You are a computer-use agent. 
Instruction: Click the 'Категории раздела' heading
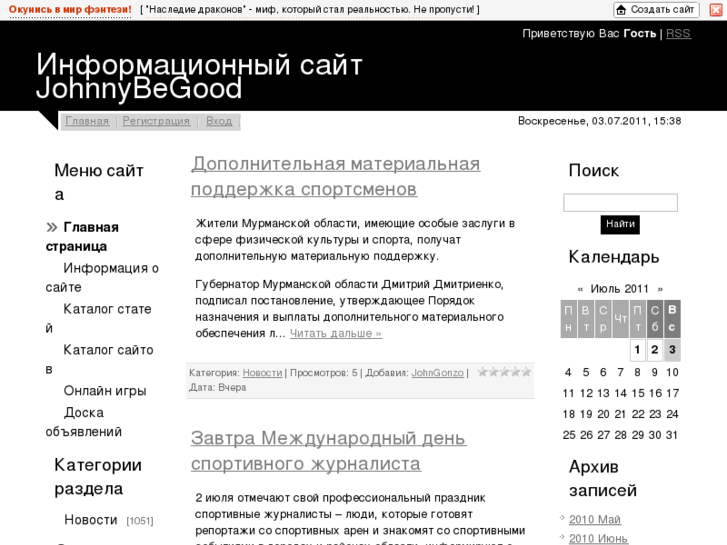click(98, 477)
